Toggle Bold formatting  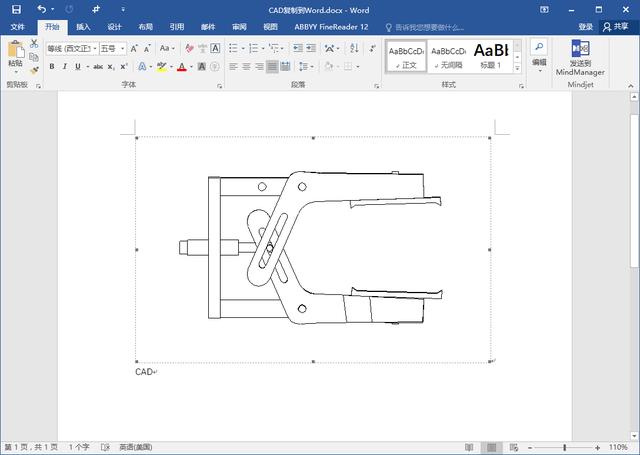[52, 67]
